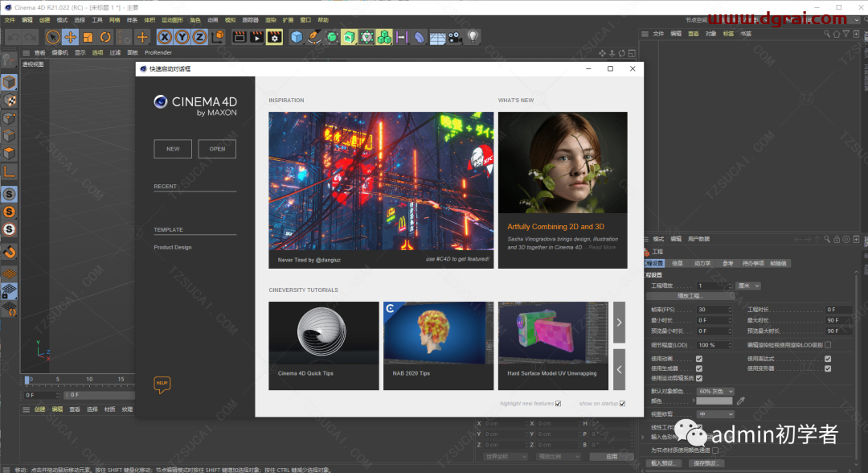Toggle Enable Snap magnet icon
This screenshot has height=473, width=868.
[9, 252]
